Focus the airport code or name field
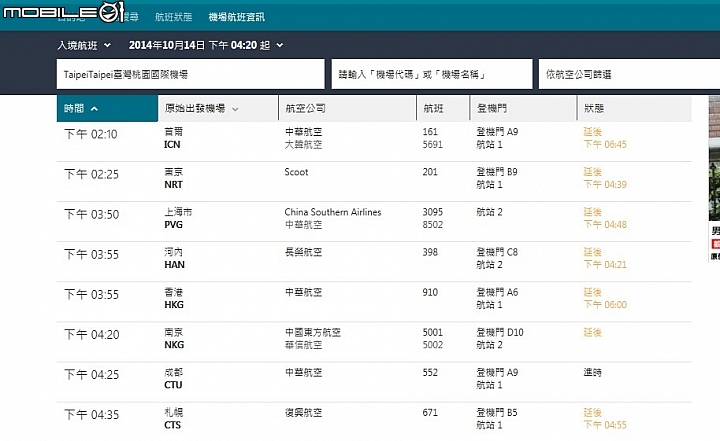The image size is (720, 441). click(432, 74)
